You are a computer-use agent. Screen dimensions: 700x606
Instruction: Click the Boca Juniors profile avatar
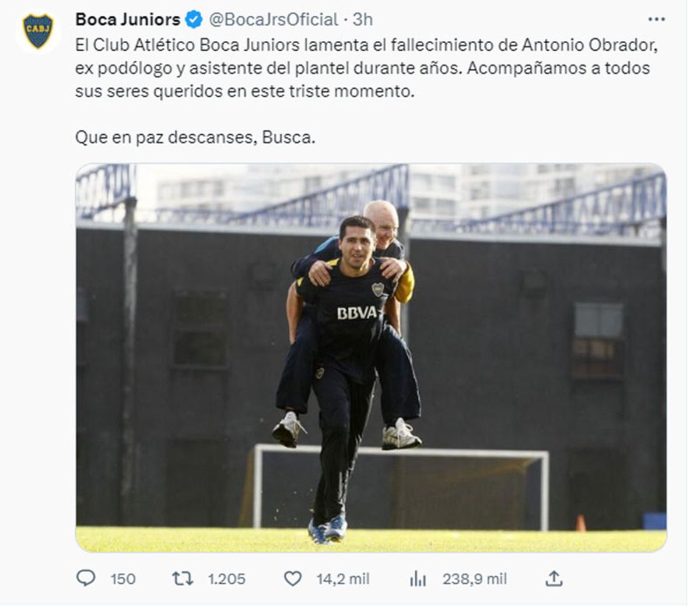click(38, 32)
